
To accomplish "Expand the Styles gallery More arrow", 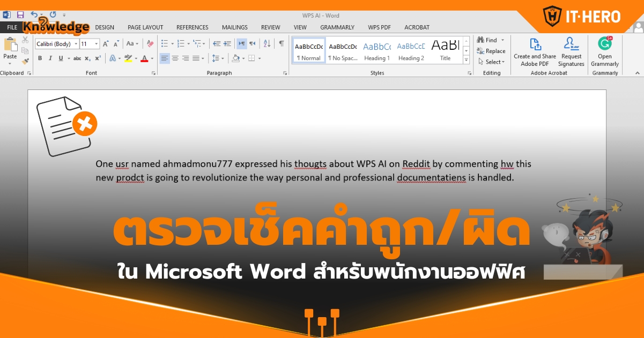I will (466, 60).
